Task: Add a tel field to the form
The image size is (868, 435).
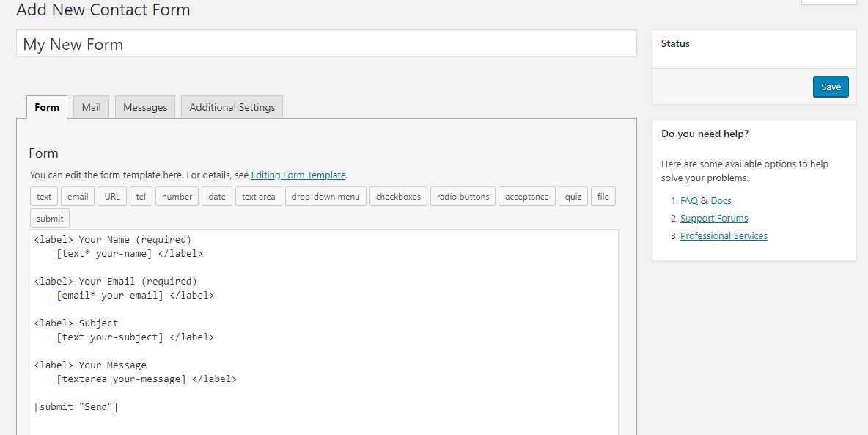Action: (x=141, y=196)
